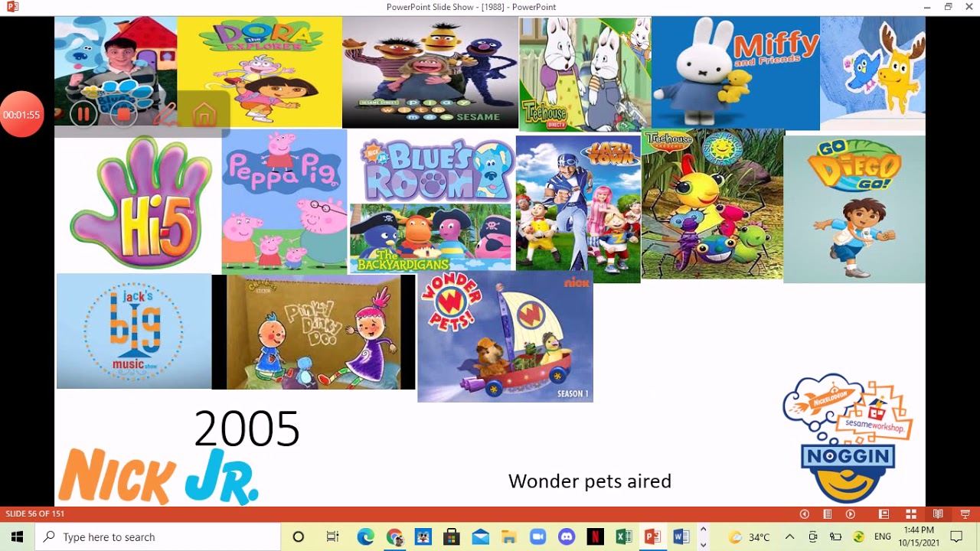Click the taskbar search box

[x=158, y=537]
